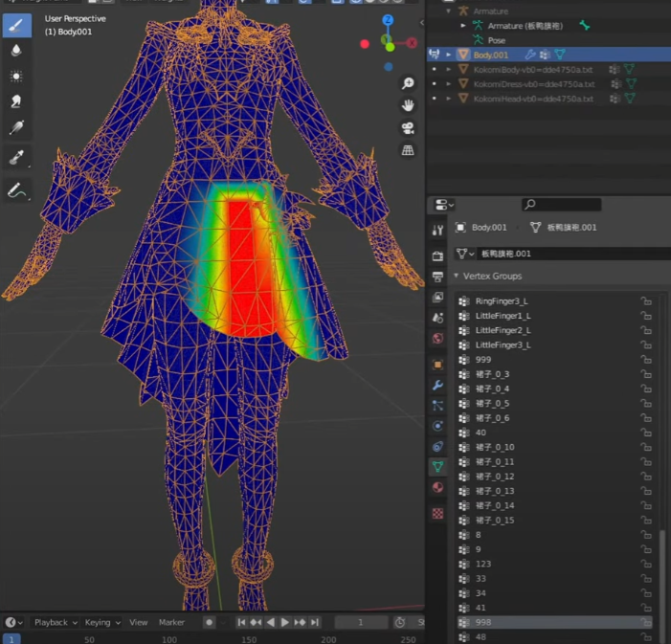Viewport: 671px width, 644px height.
Task: Toggle lock on RingFinger3_L vertex group
Action: point(647,301)
